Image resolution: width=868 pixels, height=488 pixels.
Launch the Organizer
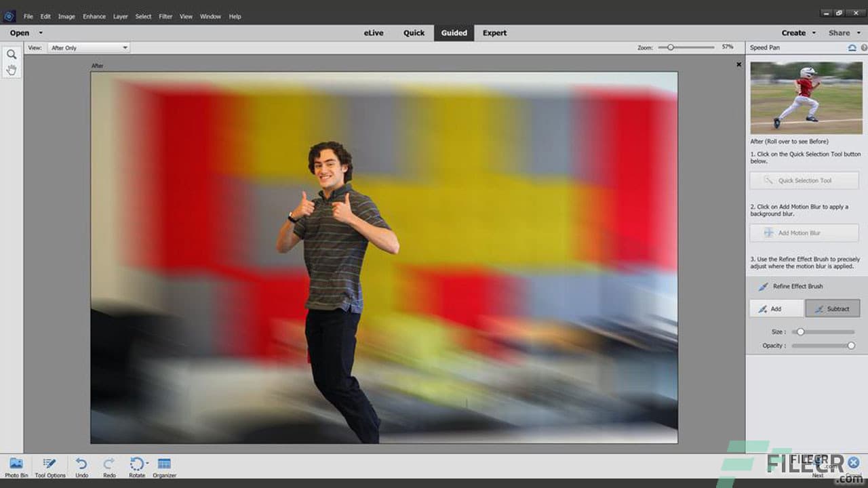coord(164,466)
